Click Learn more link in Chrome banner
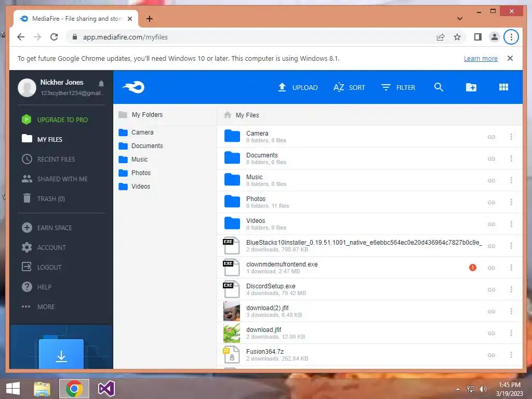 coord(481,58)
